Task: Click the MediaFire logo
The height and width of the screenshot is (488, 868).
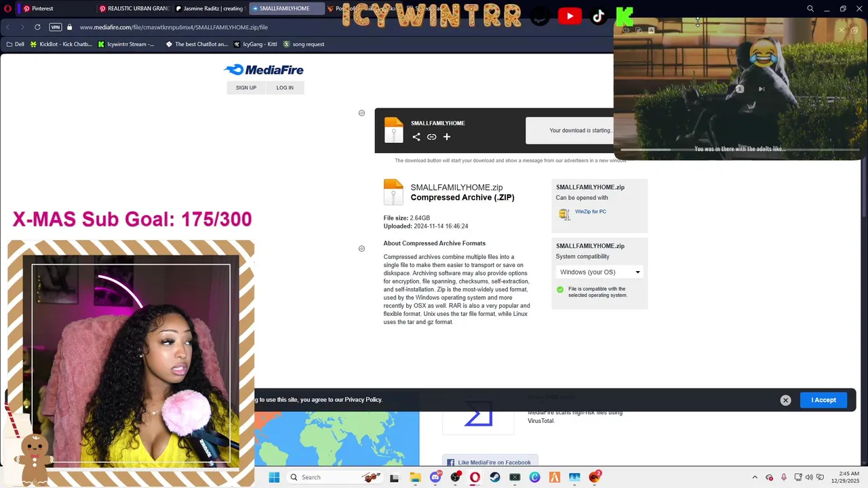Action: click(264, 70)
